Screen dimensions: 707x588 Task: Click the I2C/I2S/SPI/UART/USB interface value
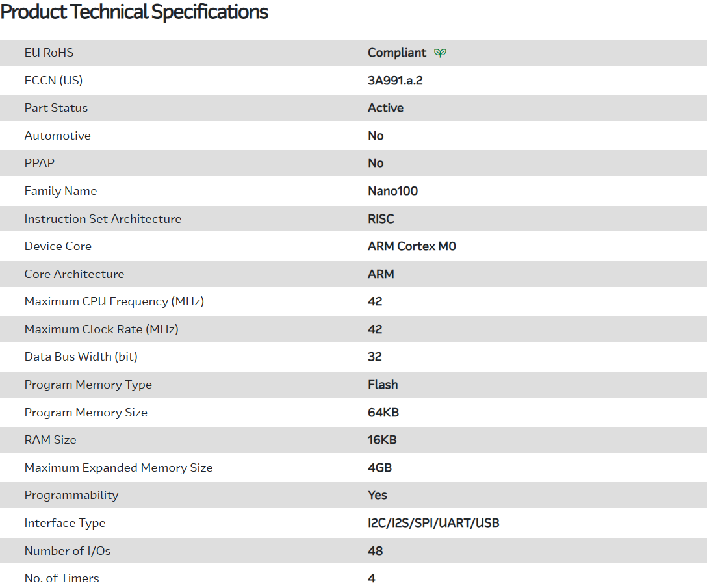click(x=433, y=523)
